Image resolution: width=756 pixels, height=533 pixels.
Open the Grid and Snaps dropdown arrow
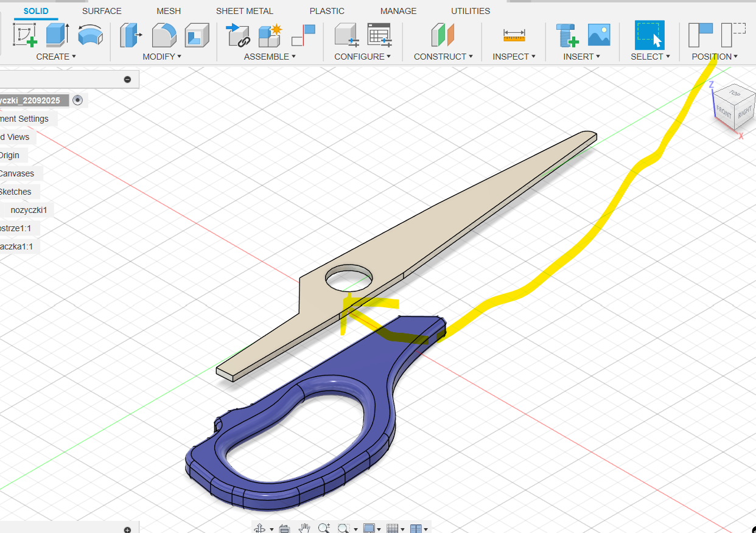[402, 529]
